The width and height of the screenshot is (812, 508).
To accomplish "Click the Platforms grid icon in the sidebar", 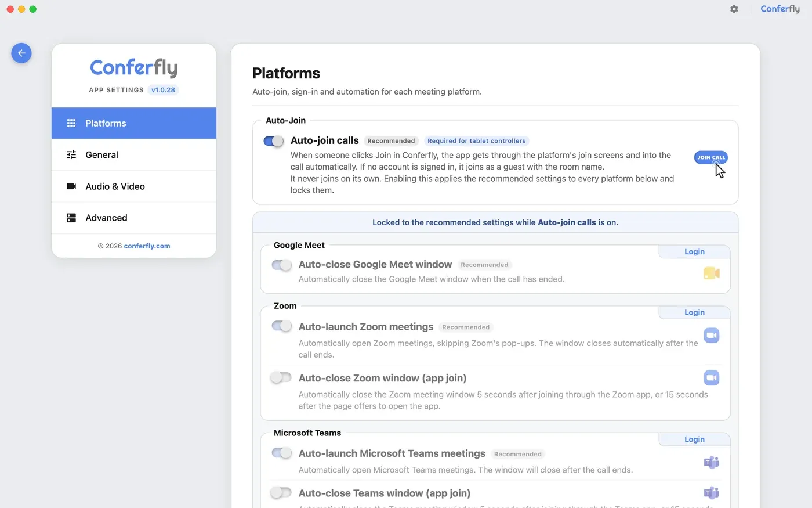I will pyautogui.click(x=71, y=123).
